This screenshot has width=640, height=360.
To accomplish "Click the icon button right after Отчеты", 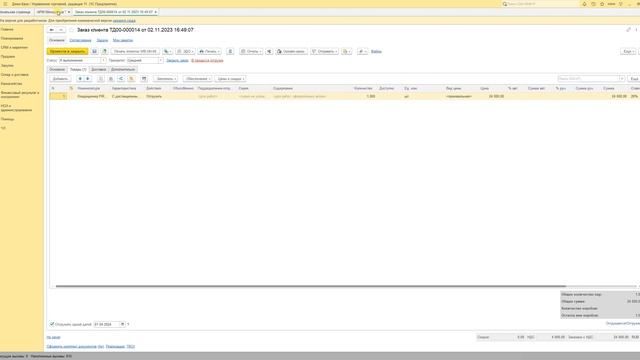I will tap(269, 51).
